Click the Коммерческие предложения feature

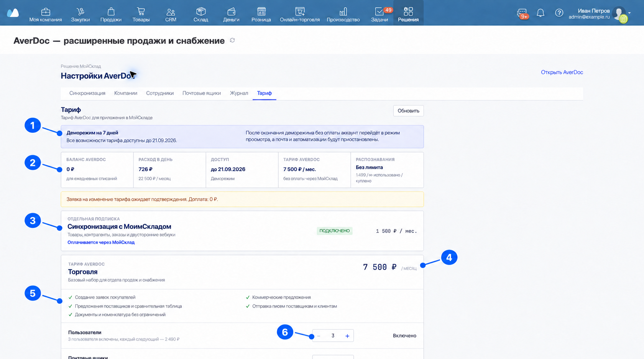281,297
